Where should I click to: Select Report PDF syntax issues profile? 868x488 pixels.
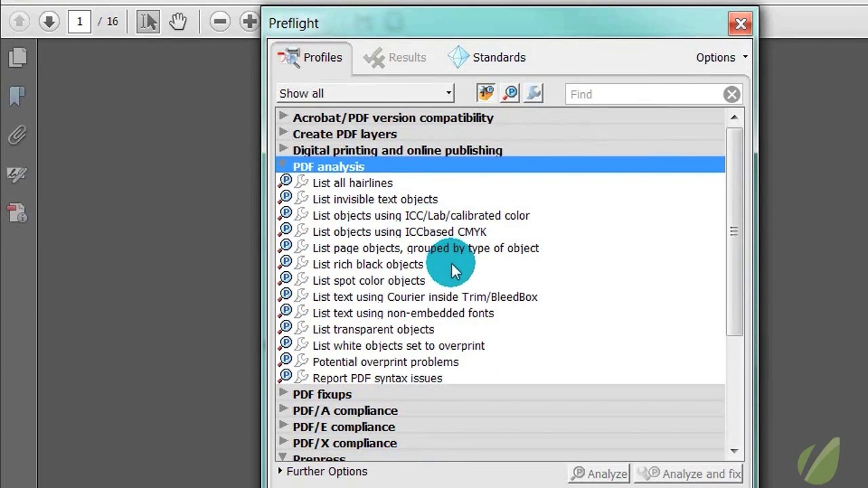[x=377, y=378]
